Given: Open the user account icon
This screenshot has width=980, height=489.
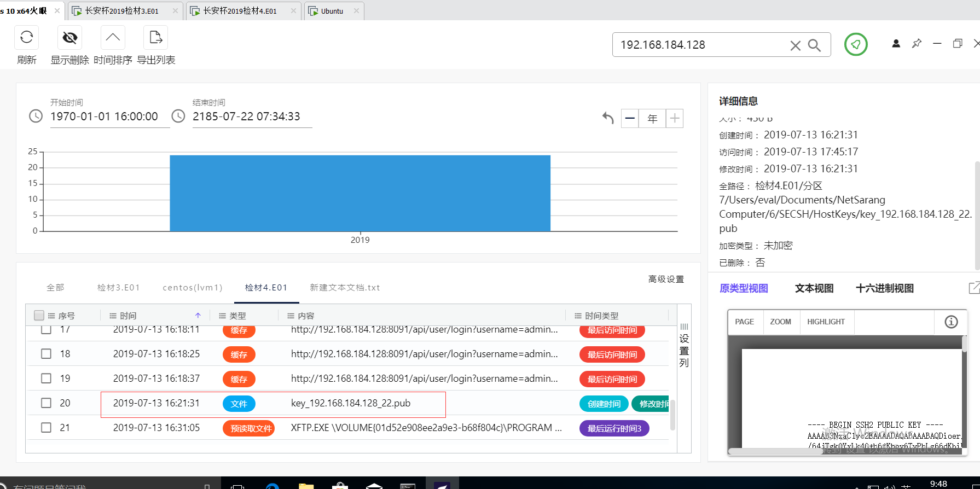Looking at the screenshot, I should pyautogui.click(x=896, y=43).
